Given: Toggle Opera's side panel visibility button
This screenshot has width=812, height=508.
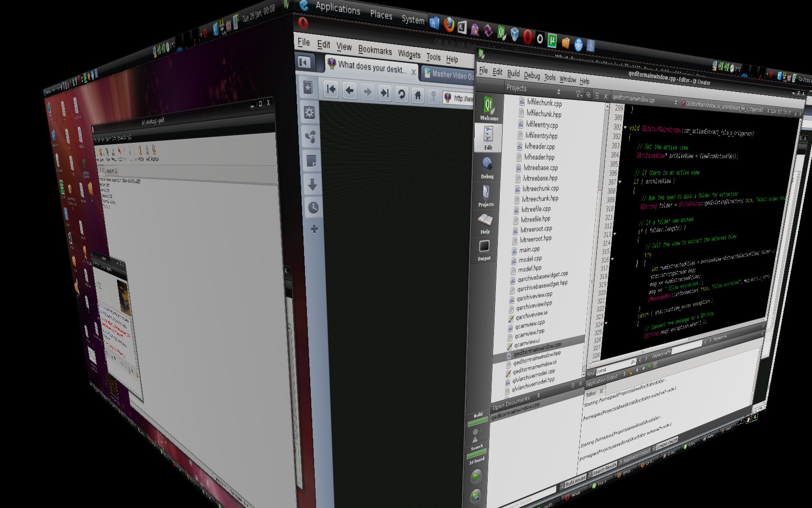Looking at the screenshot, I should [304, 62].
